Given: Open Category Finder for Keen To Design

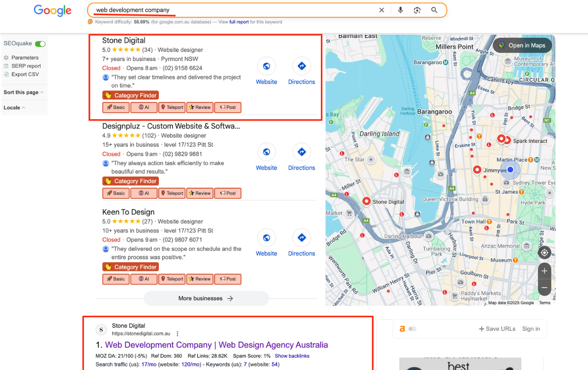Looking at the screenshot, I should click(x=131, y=267).
